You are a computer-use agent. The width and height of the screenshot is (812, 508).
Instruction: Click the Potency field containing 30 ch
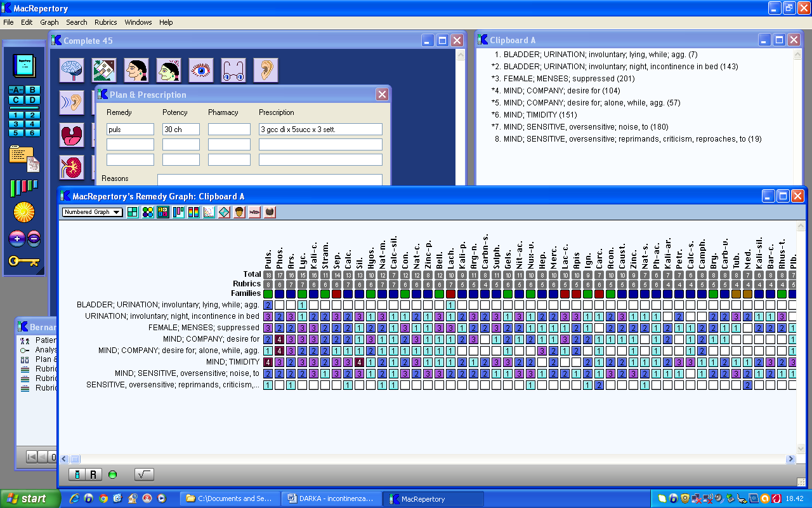pyautogui.click(x=181, y=130)
